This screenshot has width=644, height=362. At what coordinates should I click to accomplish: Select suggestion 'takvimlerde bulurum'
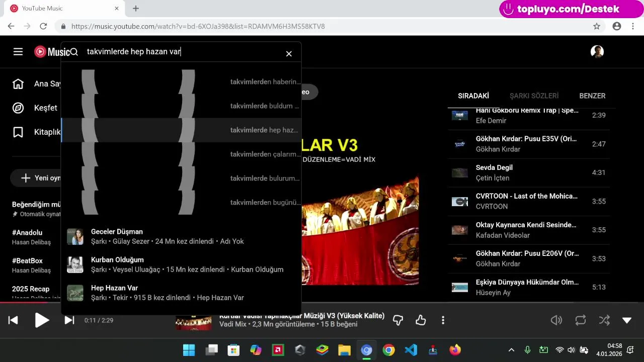tap(181, 178)
